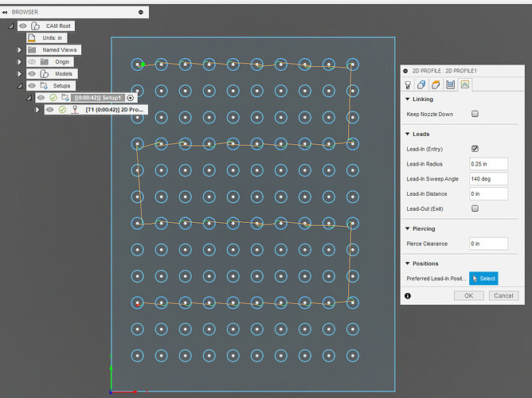Click the 'Keep Nozzle Down' label
This screenshot has height=398, width=532.
click(x=429, y=115)
